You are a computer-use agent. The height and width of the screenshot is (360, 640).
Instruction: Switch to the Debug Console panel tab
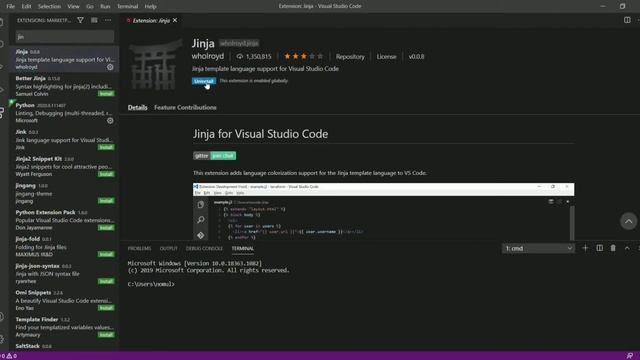pos(204,248)
